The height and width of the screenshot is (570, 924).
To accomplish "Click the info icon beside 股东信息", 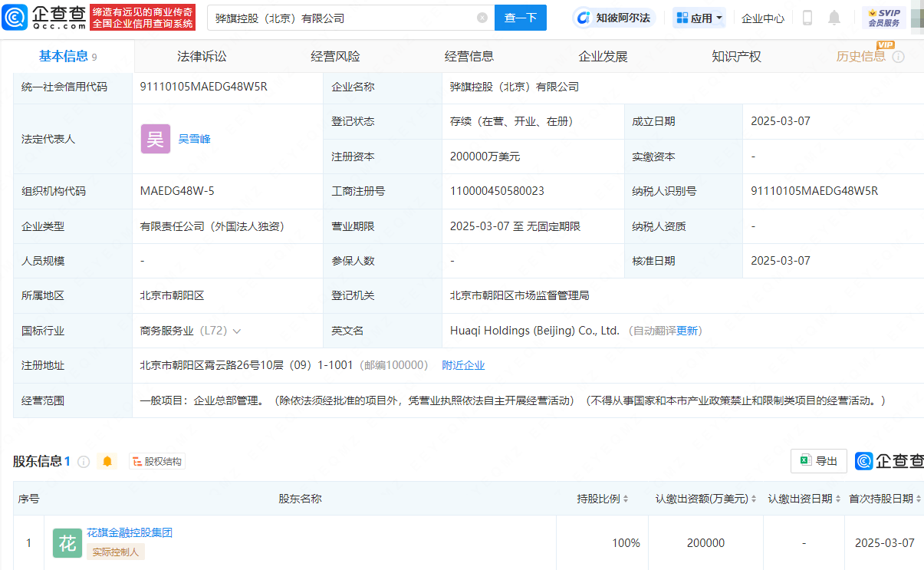I will pyautogui.click(x=84, y=461).
